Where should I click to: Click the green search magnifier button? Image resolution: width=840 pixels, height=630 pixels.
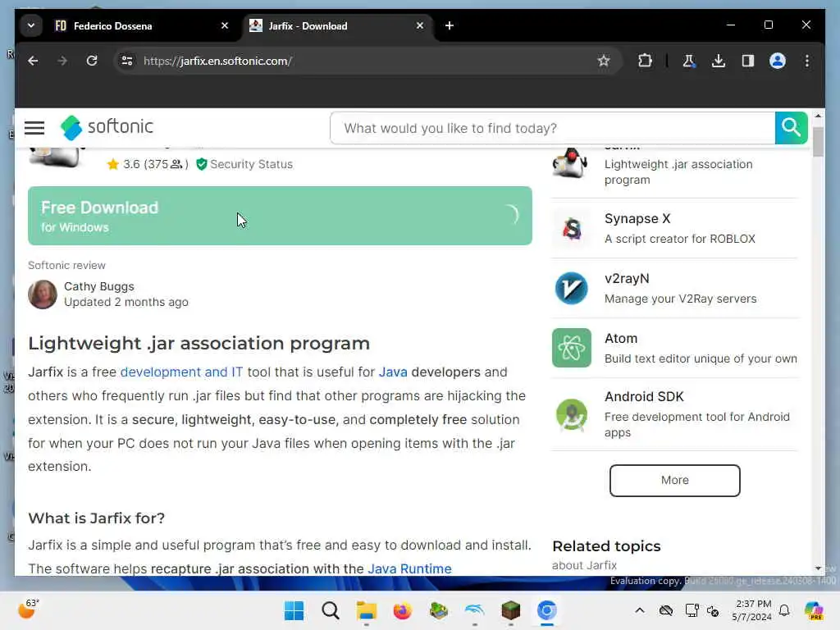(x=791, y=128)
